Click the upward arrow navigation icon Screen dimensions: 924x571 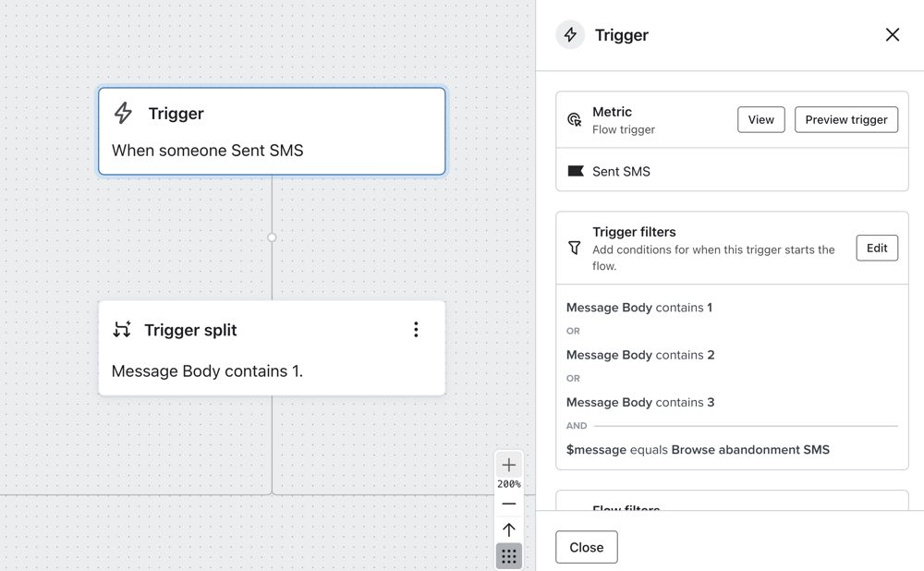508,529
